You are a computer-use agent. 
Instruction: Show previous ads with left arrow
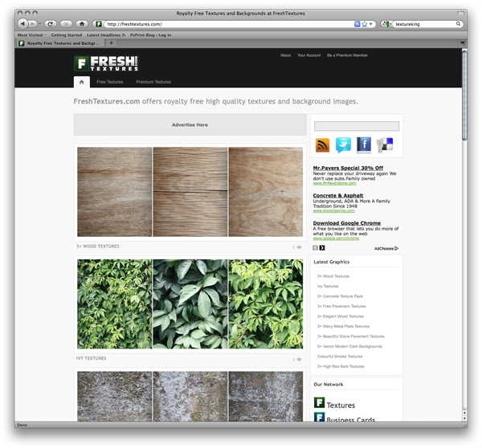pos(316,248)
